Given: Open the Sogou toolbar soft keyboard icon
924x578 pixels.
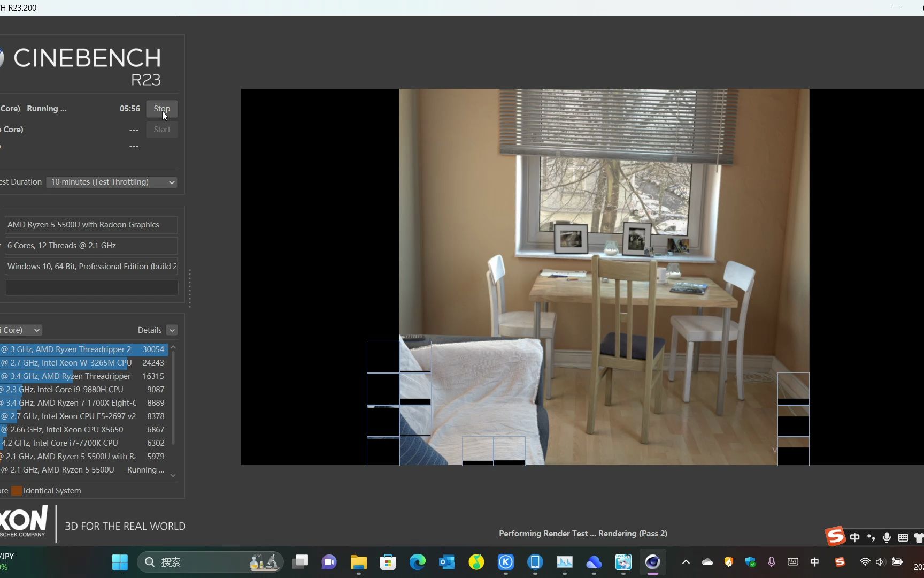Looking at the screenshot, I should (x=903, y=537).
